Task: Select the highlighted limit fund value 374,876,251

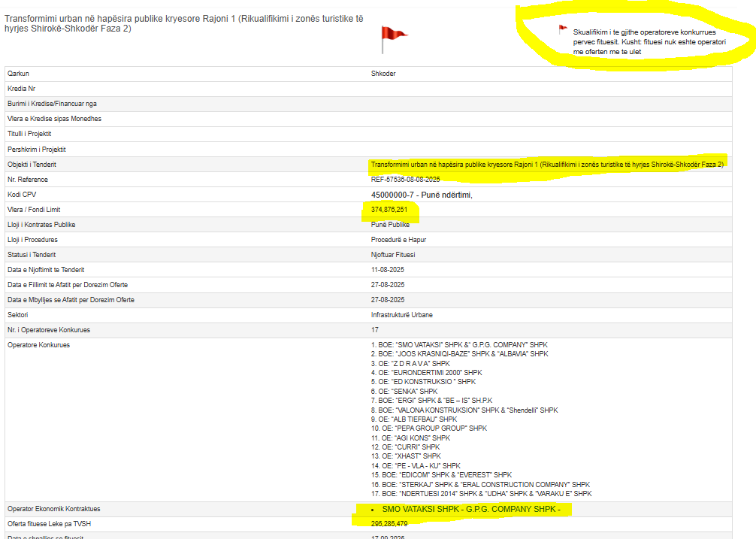Action: point(389,210)
